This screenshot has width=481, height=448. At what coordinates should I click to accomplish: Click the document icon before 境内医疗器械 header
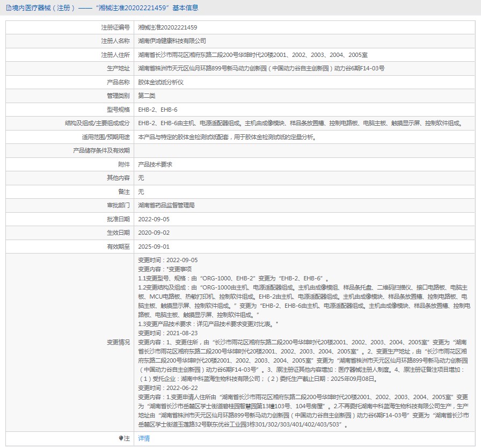coord(9,8)
